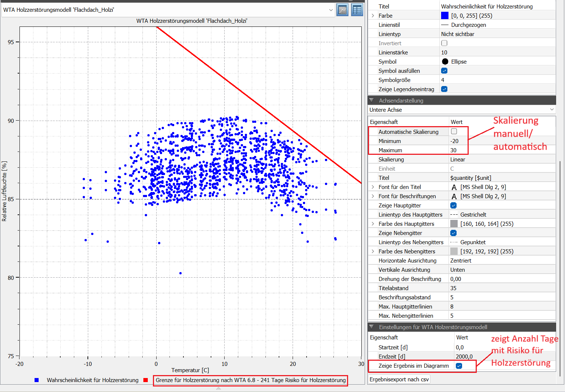Click the blue Farbe color swatch
The width and height of the screenshot is (565, 392).
(445, 15)
